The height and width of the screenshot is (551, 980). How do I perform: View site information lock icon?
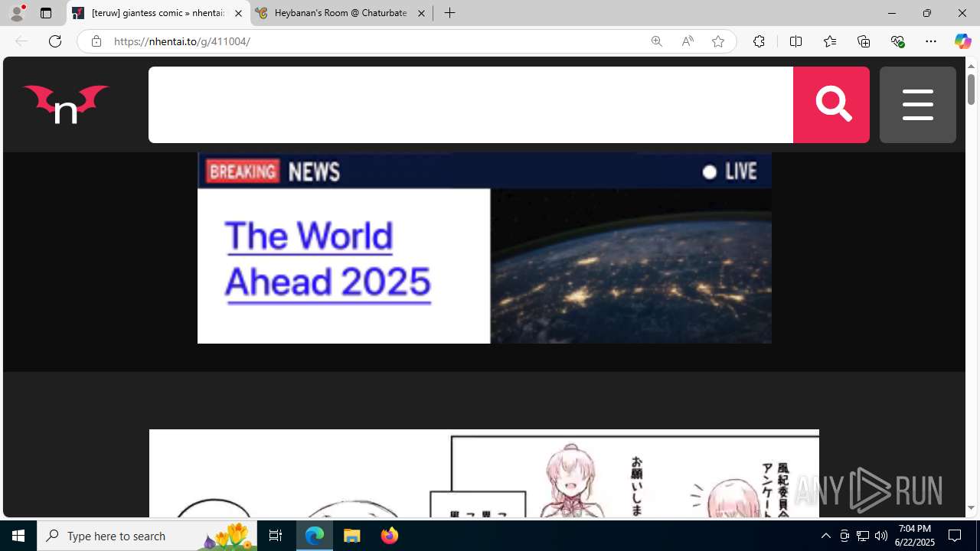coord(96,41)
